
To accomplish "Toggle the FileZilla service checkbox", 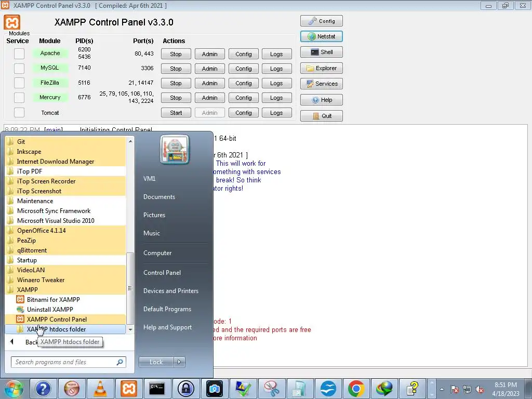I will click(19, 83).
